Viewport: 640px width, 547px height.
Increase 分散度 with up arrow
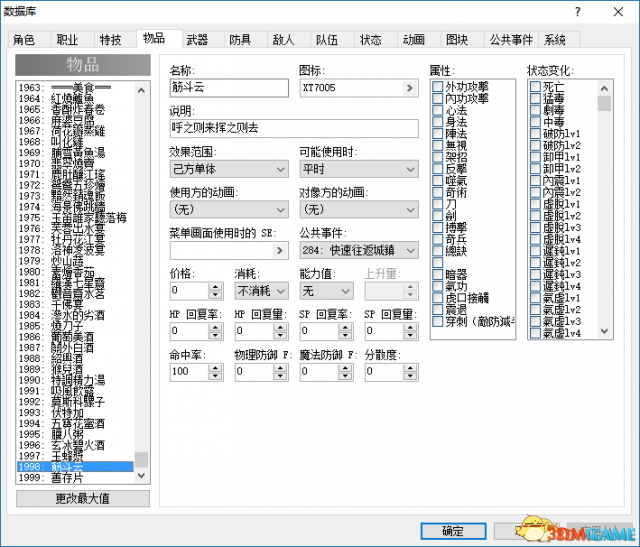coord(410,368)
